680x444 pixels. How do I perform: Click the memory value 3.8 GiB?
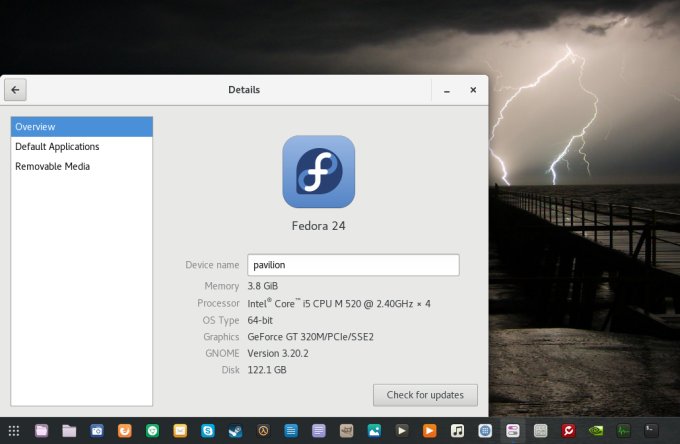point(263,286)
